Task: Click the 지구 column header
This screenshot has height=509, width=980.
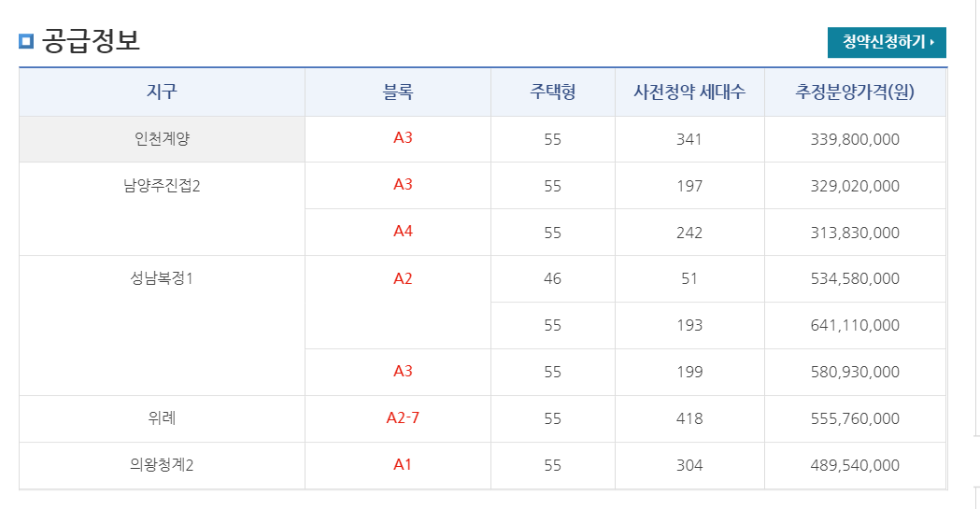Action: coord(162,92)
